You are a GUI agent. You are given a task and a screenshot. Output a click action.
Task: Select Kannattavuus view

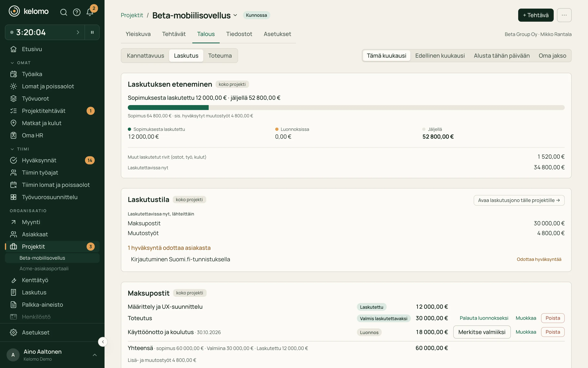[x=145, y=56]
